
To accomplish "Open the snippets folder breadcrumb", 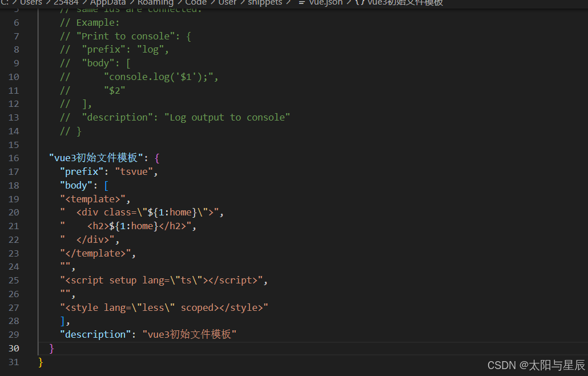I will point(265,3).
